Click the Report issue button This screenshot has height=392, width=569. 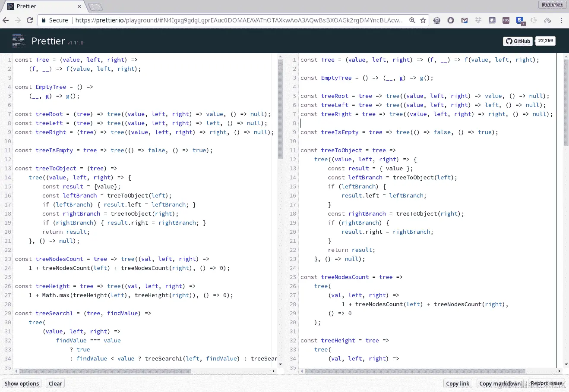pyautogui.click(x=547, y=383)
